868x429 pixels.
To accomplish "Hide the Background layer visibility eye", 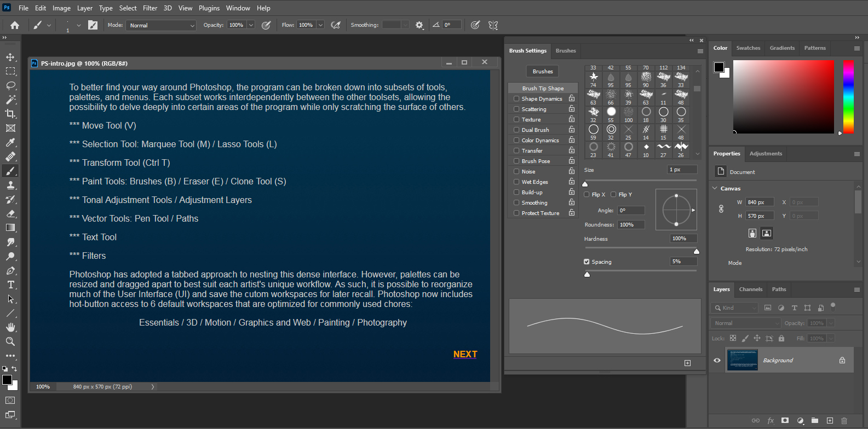I will (717, 360).
